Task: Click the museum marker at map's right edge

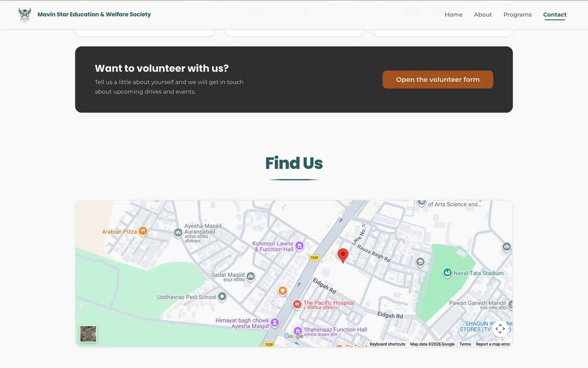Action: point(507,247)
